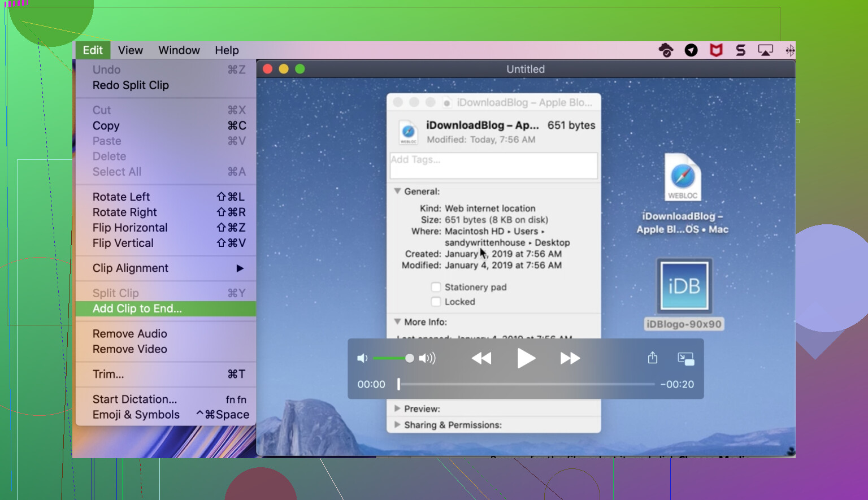Expand the Preview section
Image resolution: width=868 pixels, height=500 pixels.
coord(397,408)
